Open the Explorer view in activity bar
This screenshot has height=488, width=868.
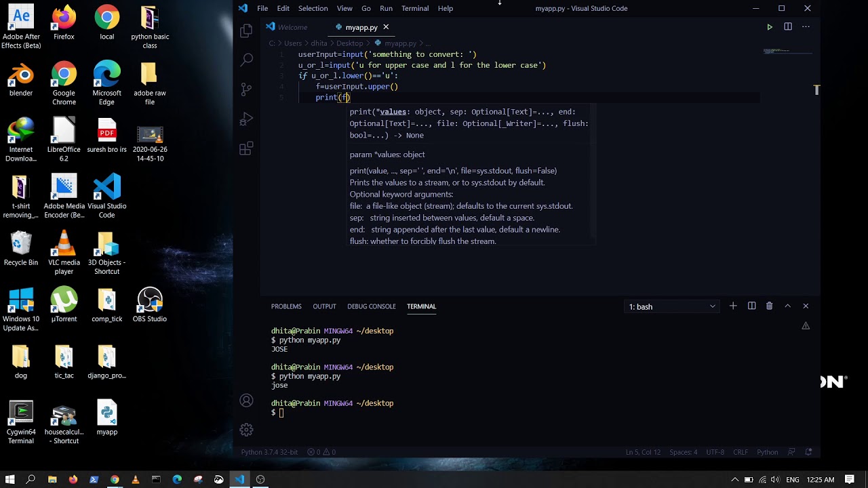pos(246,30)
